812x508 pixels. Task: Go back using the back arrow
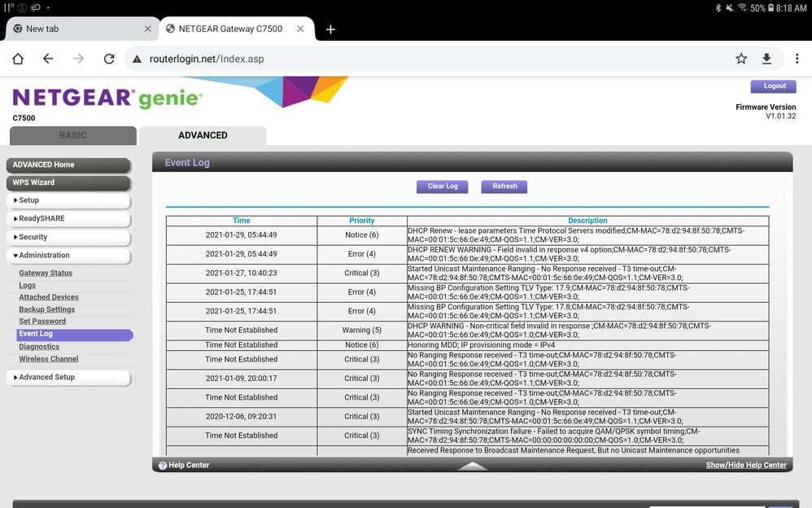(x=48, y=59)
